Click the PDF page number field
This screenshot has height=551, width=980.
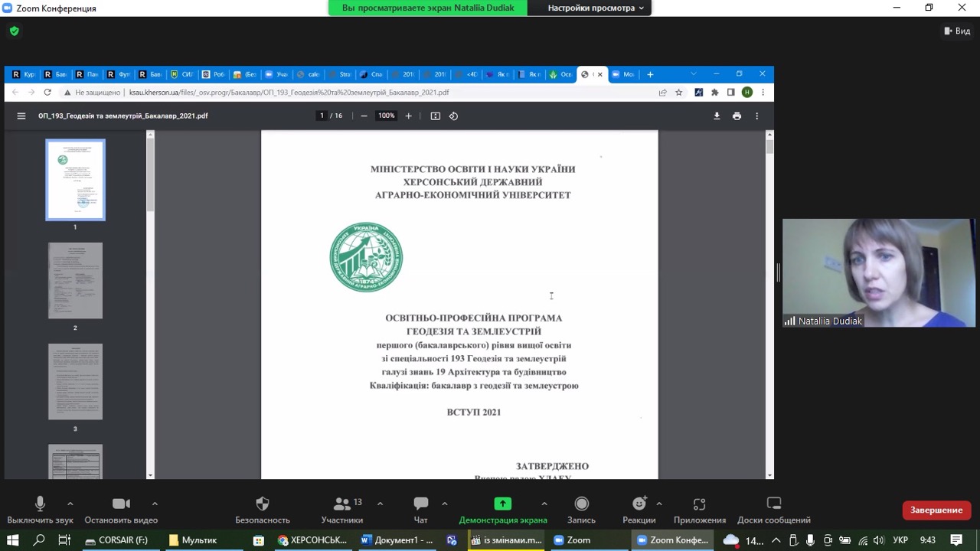[322, 116]
